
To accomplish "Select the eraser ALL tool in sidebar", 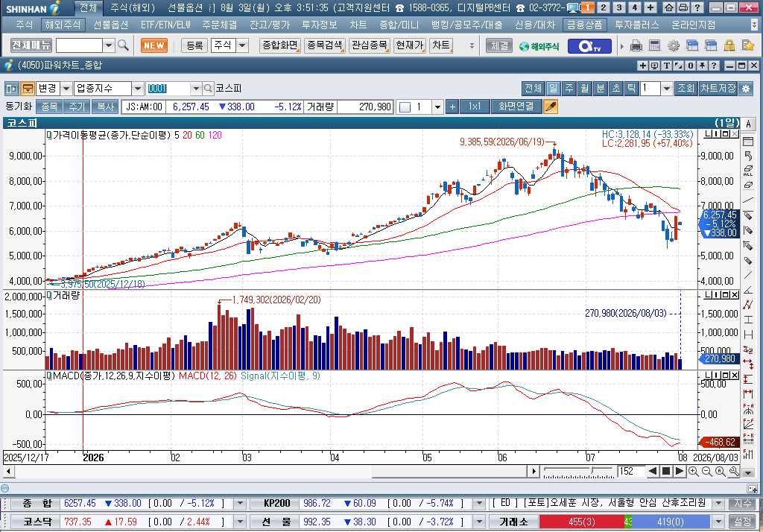I will pyautogui.click(x=748, y=171).
